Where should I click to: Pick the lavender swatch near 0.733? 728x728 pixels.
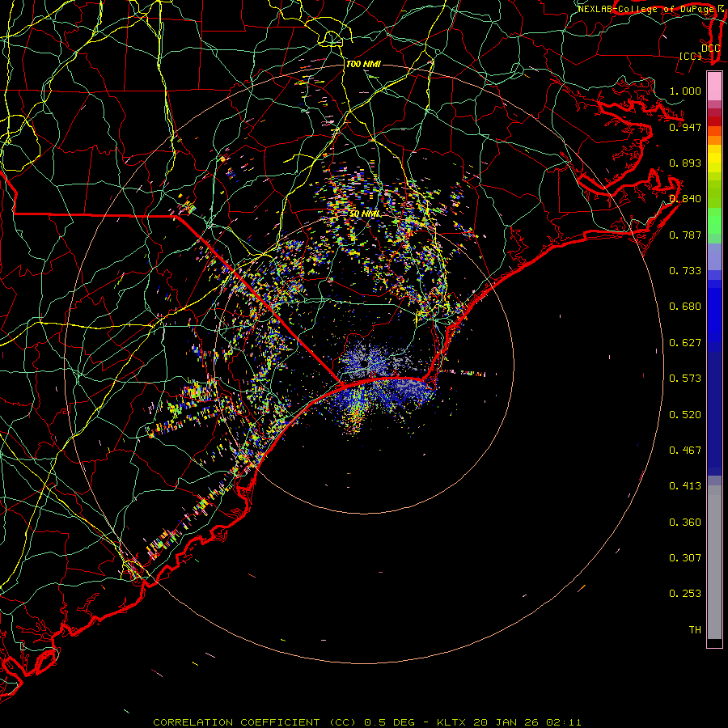coord(714,256)
